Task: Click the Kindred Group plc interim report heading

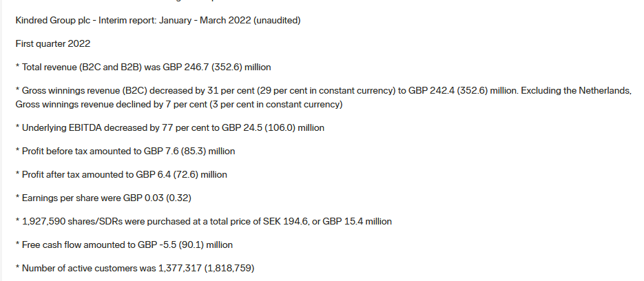Action: click(x=158, y=21)
